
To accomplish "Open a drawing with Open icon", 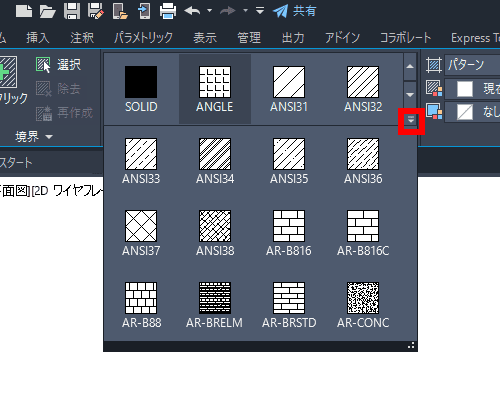I will tap(48, 11).
